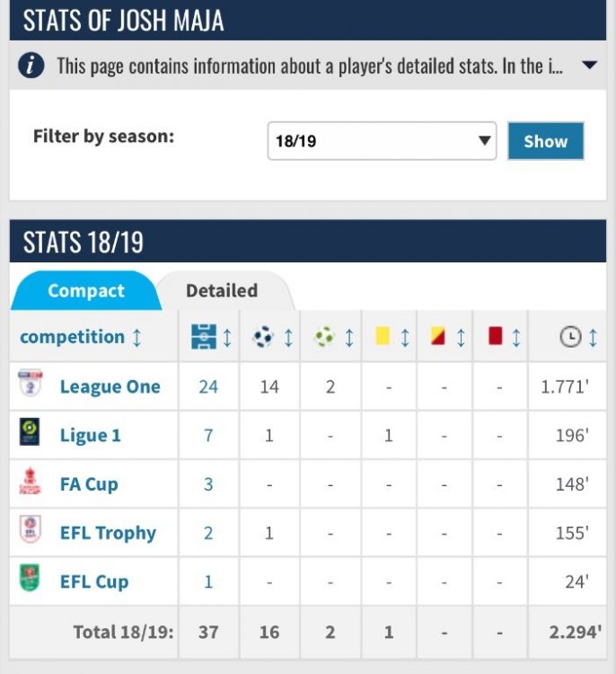This screenshot has height=674, width=616.
Task: Sort by appearances pitch icon
Action: [x=205, y=337]
